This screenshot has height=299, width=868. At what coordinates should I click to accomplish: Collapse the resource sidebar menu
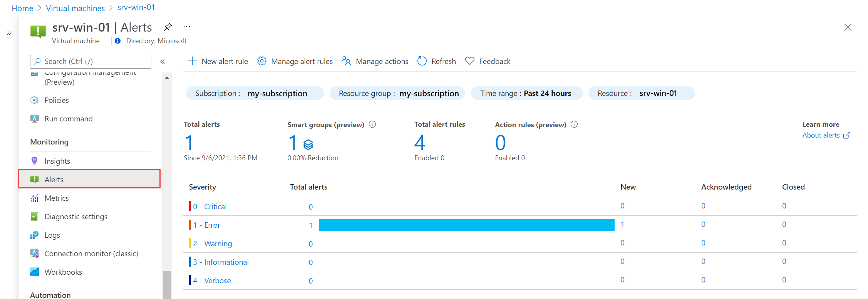[x=163, y=62]
